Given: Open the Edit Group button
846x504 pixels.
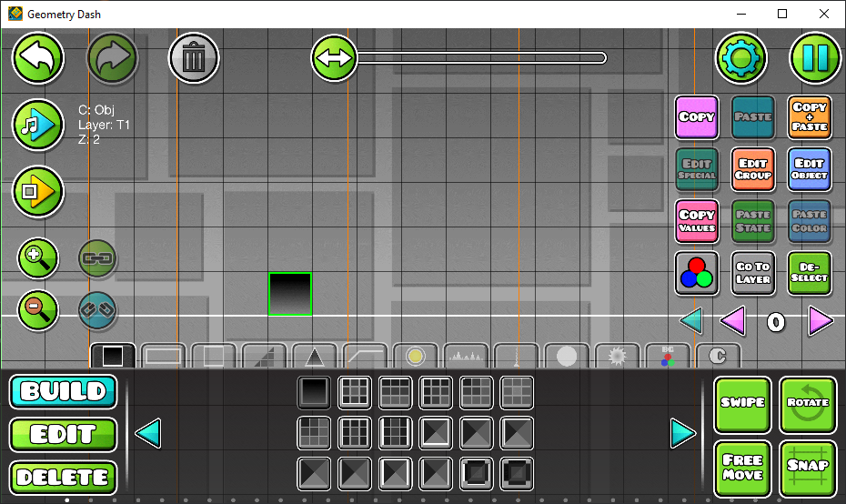Looking at the screenshot, I should pos(752,169).
